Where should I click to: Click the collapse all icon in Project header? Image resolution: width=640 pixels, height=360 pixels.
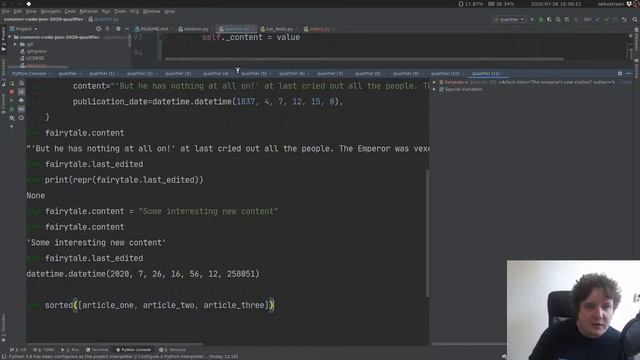click(x=108, y=29)
